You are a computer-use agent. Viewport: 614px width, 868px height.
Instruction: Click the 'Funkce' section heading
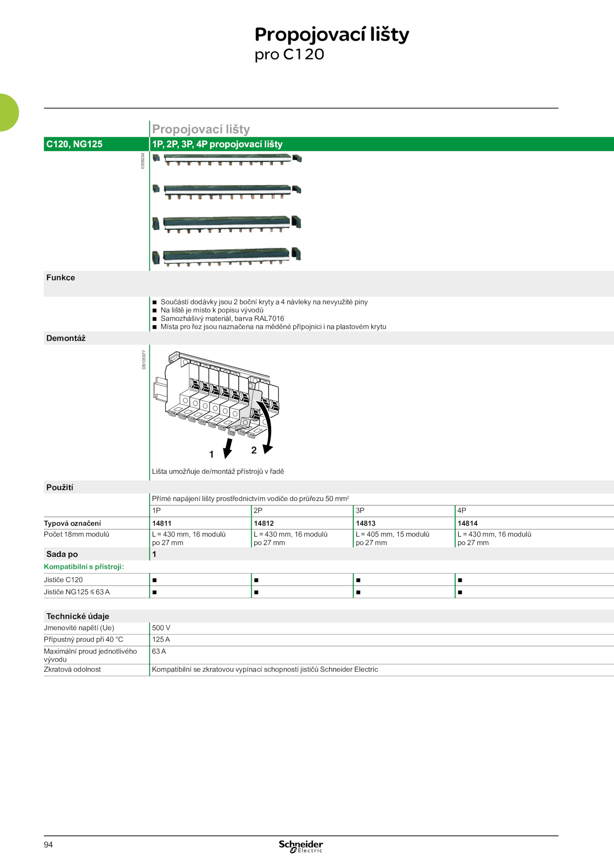[x=61, y=277]
